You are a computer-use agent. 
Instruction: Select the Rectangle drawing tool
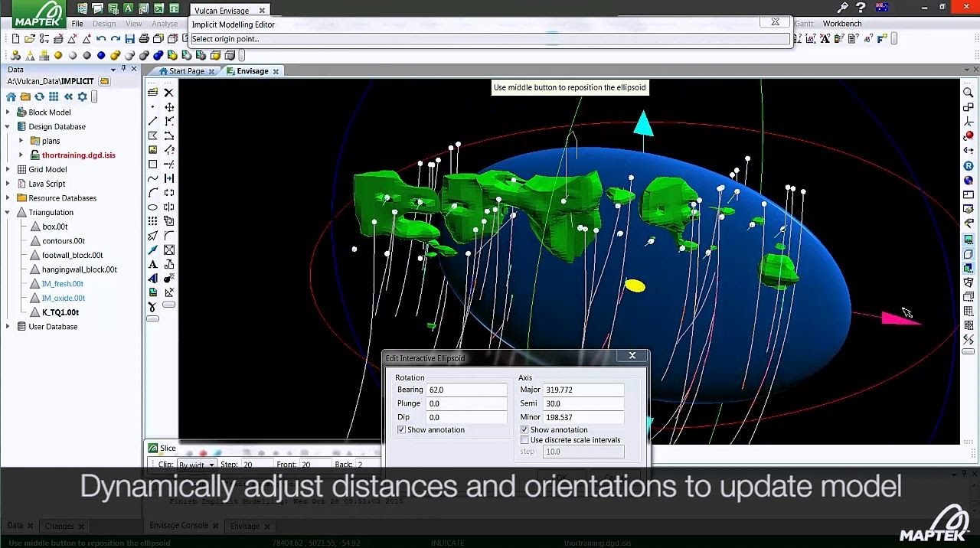tap(153, 164)
